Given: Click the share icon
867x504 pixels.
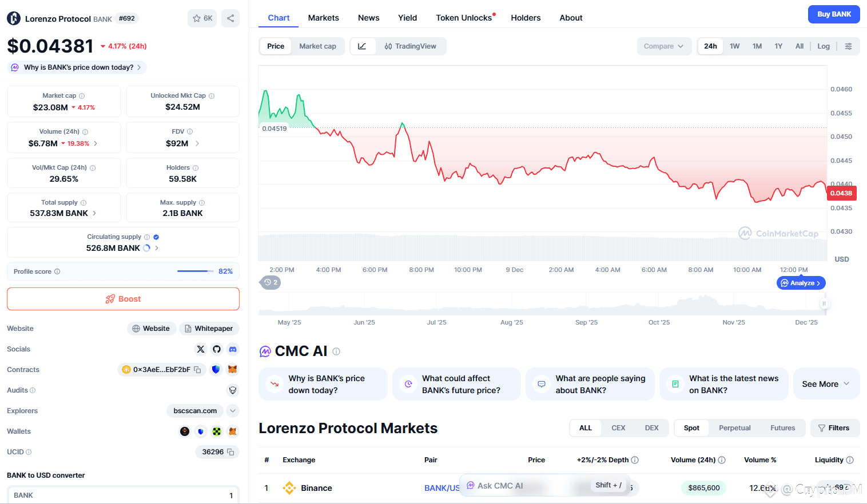Looking at the screenshot, I should pos(230,18).
